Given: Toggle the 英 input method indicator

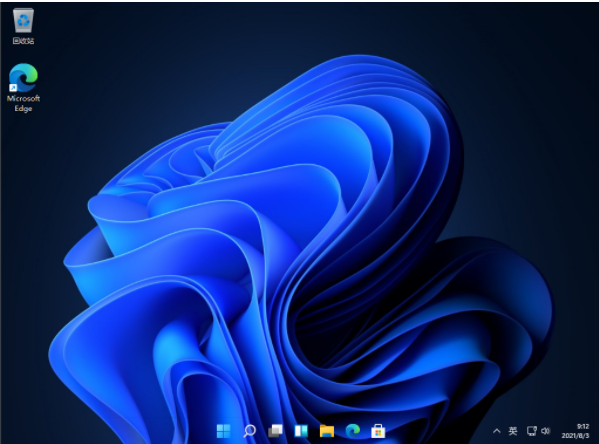Looking at the screenshot, I should click(513, 431).
